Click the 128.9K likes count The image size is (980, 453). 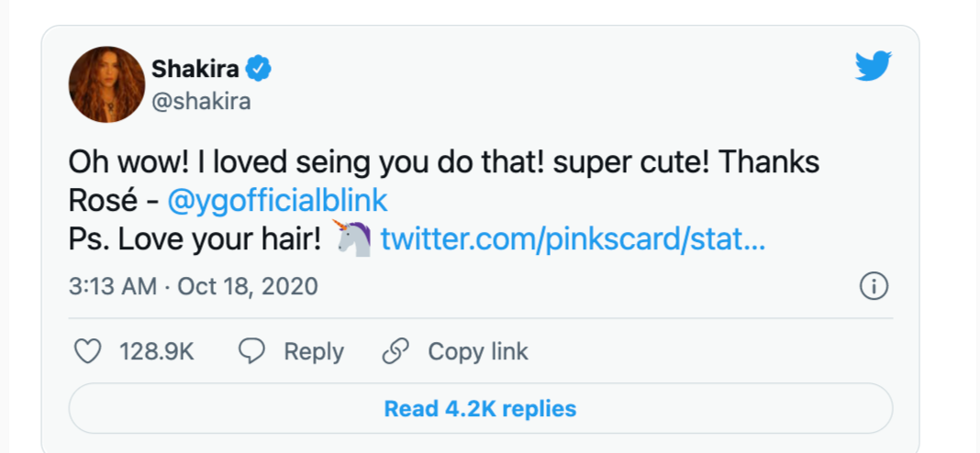coord(157,352)
